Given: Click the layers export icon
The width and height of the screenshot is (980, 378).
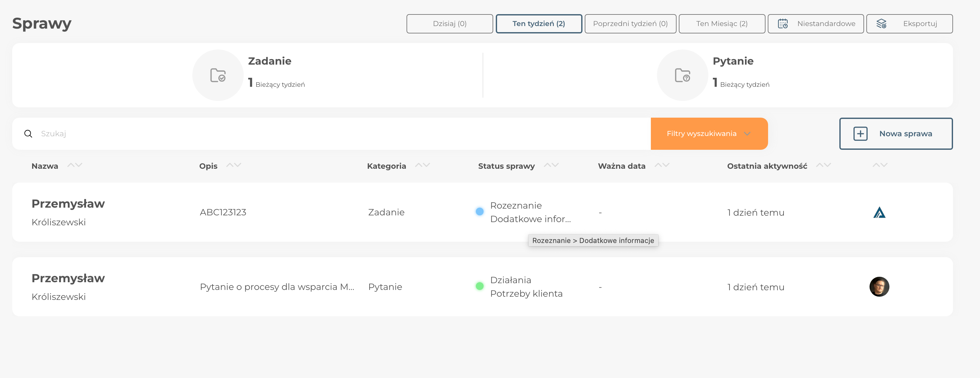Looking at the screenshot, I should pyautogui.click(x=881, y=23).
